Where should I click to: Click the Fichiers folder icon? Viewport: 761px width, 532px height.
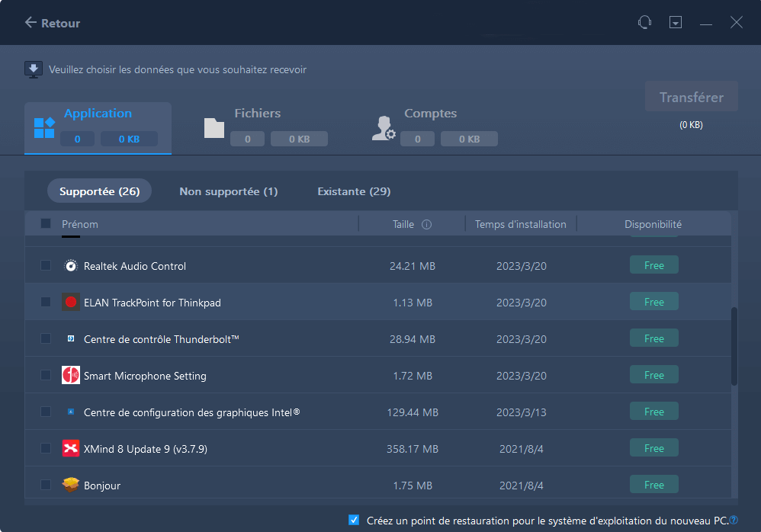[214, 126]
